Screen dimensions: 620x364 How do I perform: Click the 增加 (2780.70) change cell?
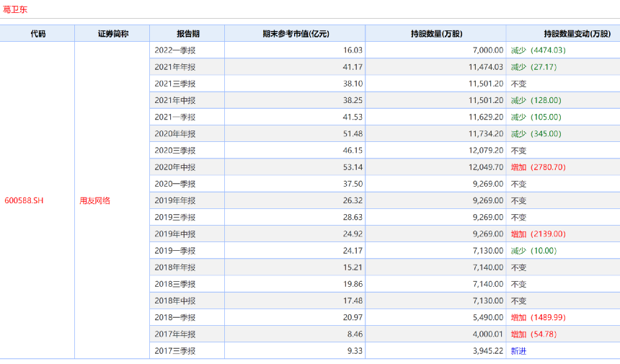[x=538, y=167]
